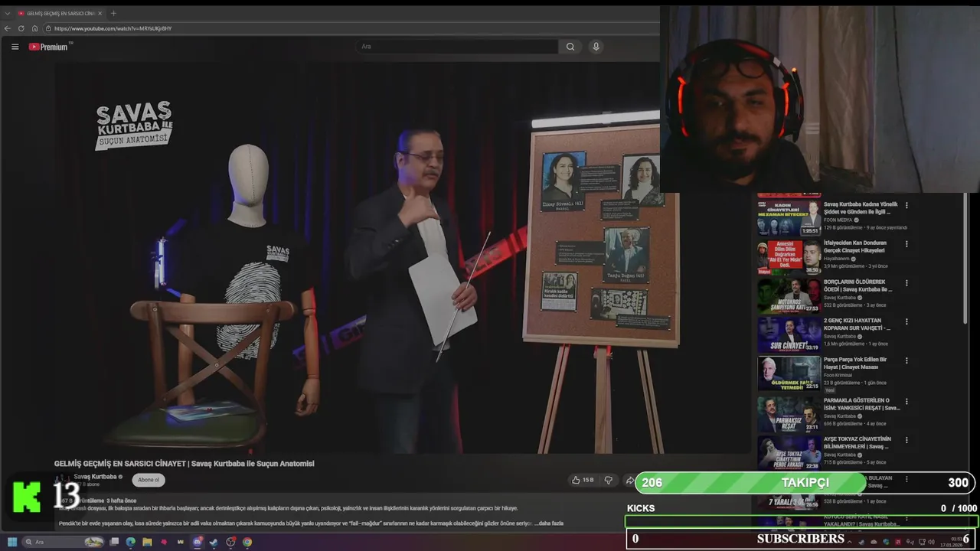Open Task View in the taskbar

[114, 542]
